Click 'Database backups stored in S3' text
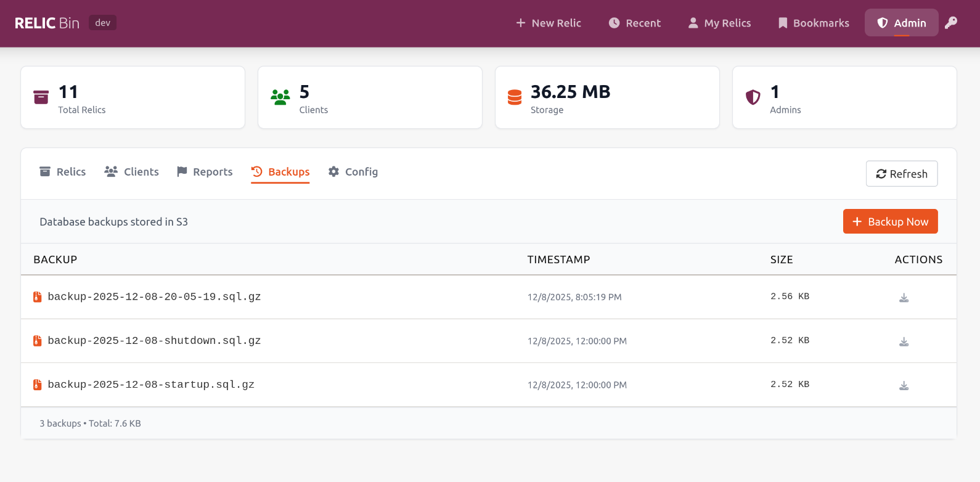This screenshot has height=482, width=980. [113, 222]
